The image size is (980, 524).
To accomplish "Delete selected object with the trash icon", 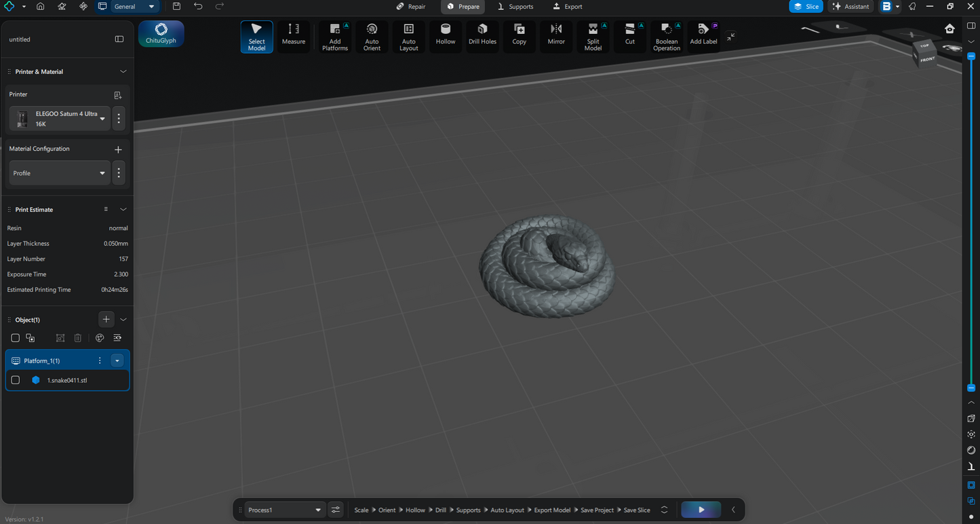I will coord(78,338).
